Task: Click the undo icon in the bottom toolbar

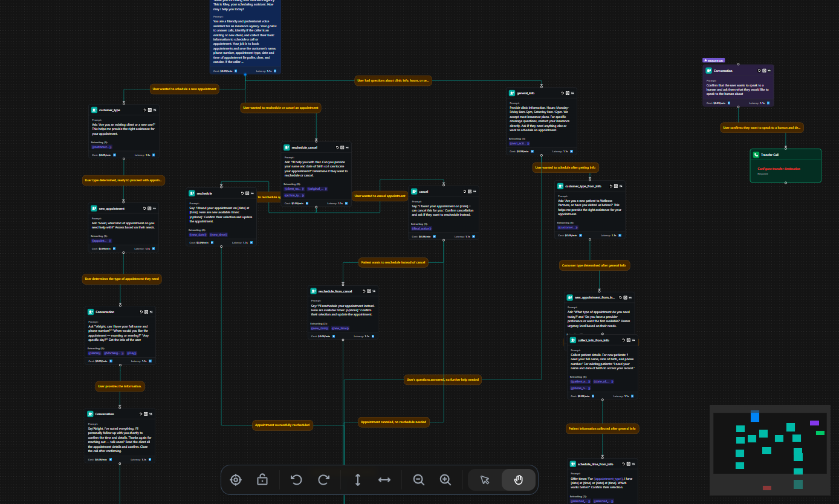Action: [x=296, y=480]
